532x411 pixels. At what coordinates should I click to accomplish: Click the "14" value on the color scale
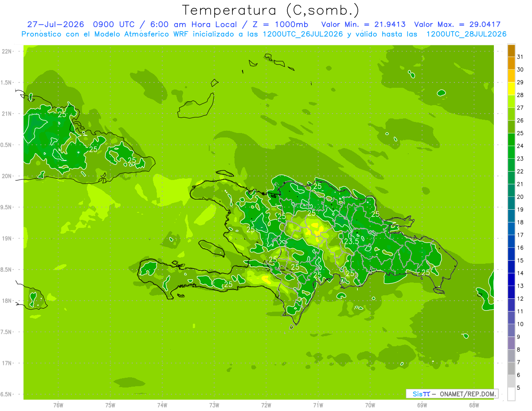coord(520,273)
